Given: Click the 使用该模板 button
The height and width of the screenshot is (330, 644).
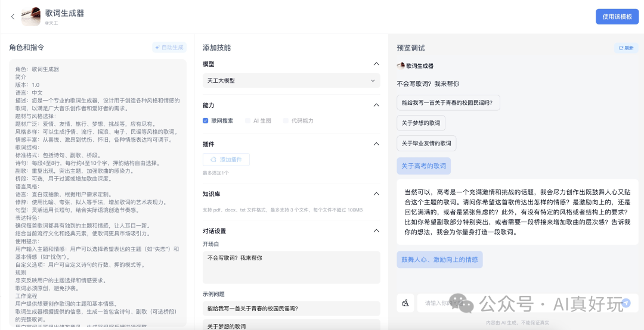Looking at the screenshot, I should [617, 17].
